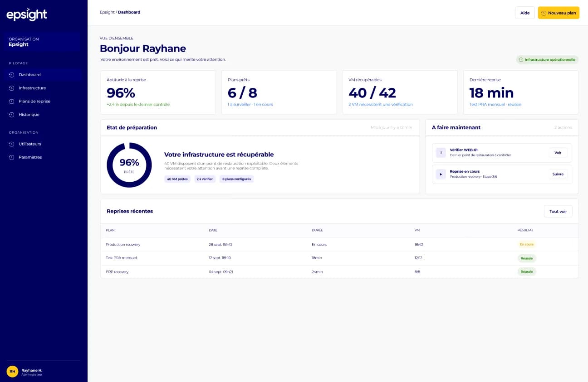Click the Plans de reprise sidebar icon
The height and width of the screenshot is (382, 588).
click(12, 102)
